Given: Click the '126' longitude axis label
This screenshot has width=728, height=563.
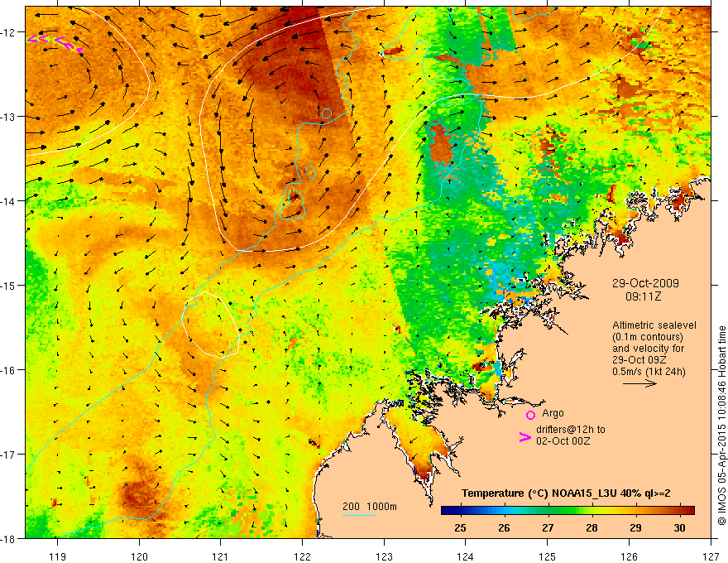Looking at the screenshot, I should [x=629, y=556].
